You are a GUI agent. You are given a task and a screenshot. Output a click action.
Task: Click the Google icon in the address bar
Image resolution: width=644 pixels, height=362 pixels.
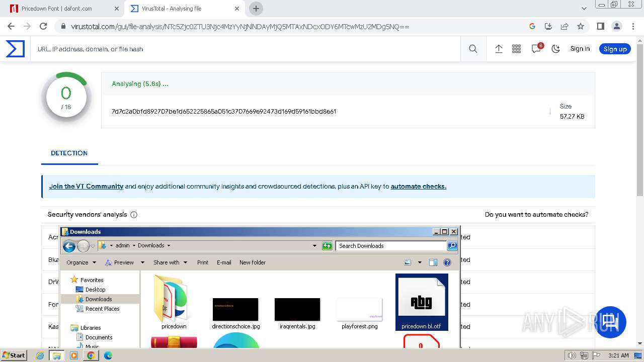[532, 26]
